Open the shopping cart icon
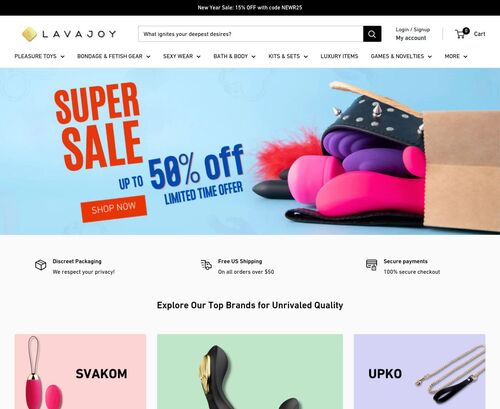Image resolution: width=500 pixels, height=409 pixels. tap(461, 34)
